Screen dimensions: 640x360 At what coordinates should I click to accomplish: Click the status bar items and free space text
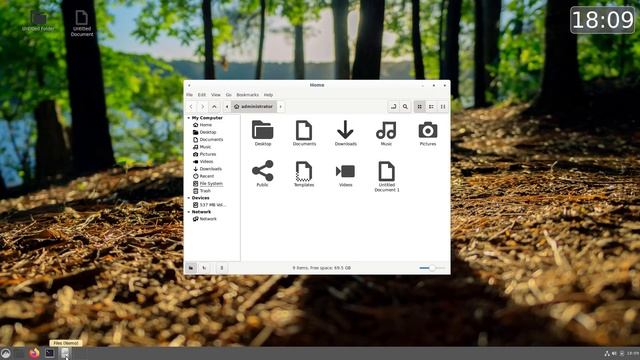(x=322, y=268)
